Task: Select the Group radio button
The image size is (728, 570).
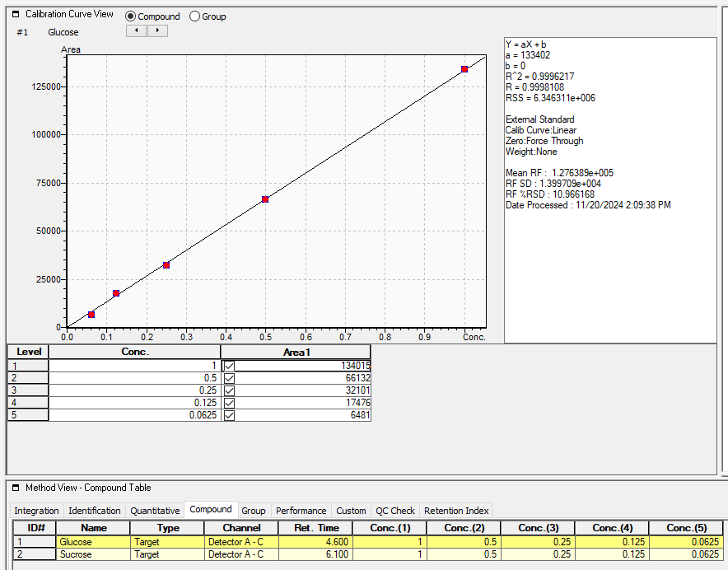Action: coord(194,16)
